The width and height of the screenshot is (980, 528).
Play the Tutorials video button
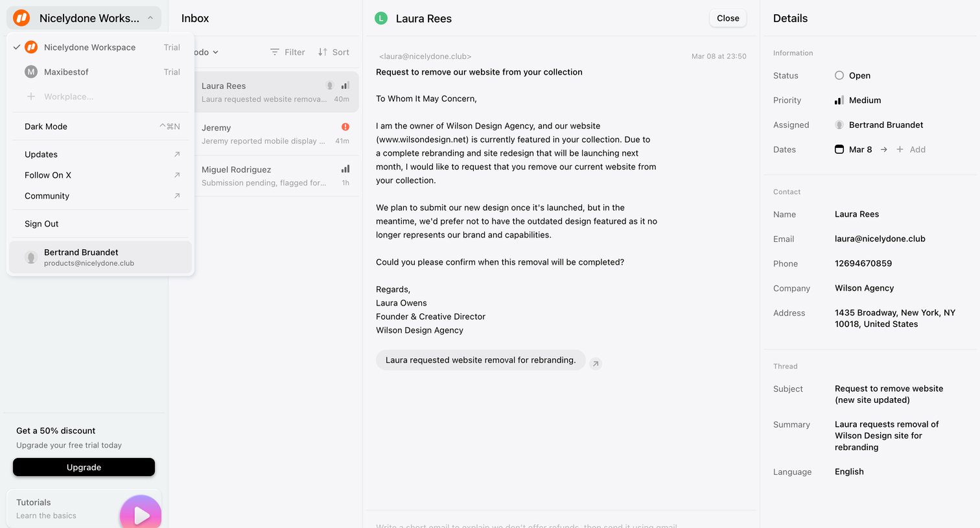(x=141, y=514)
